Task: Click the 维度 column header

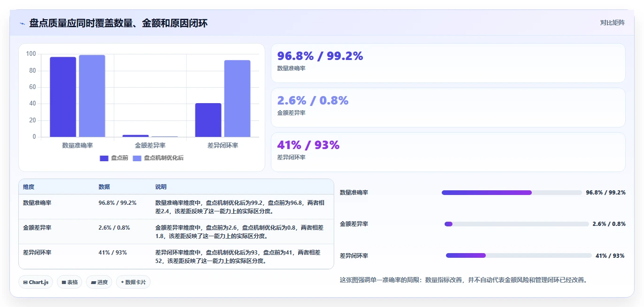Action: pyautogui.click(x=29, y=187)
